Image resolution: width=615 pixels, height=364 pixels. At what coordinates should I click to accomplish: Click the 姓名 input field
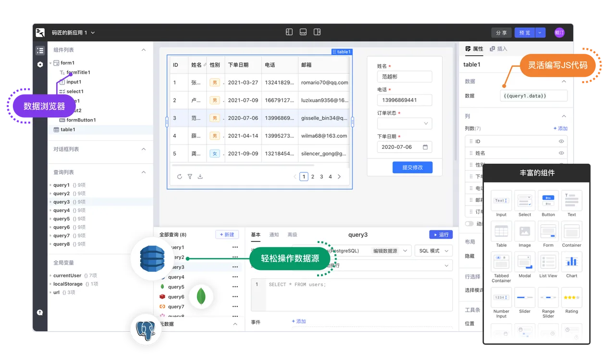(405, 77)
